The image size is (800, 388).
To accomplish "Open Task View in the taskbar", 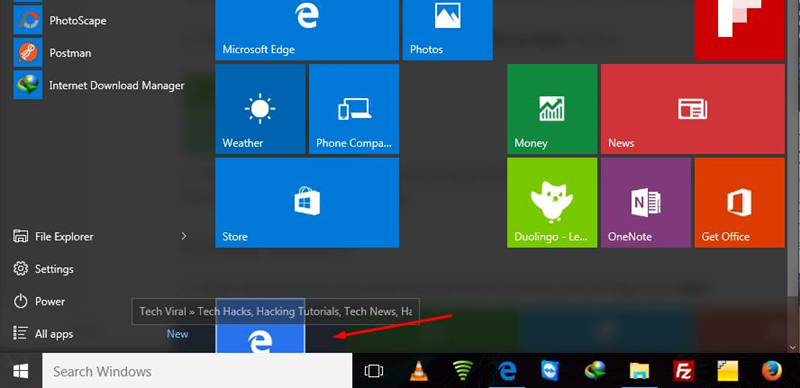I will click(x=374, y=371).
